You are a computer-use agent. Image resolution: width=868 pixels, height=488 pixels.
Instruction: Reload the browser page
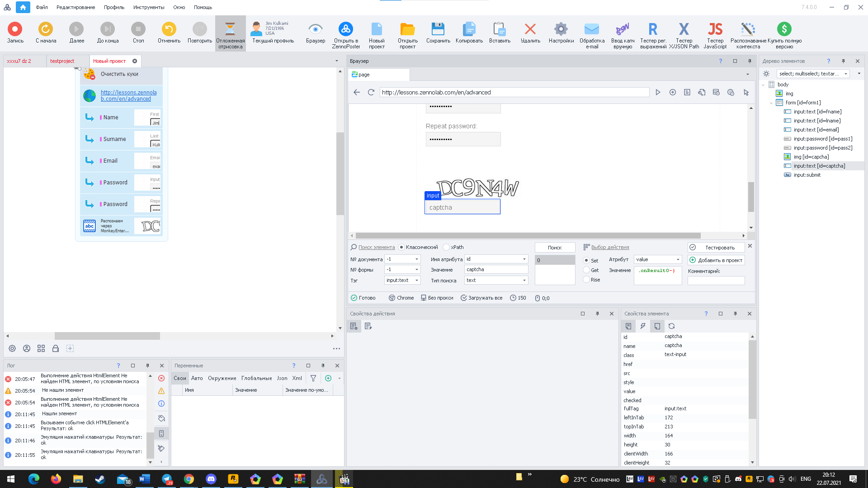371,92
